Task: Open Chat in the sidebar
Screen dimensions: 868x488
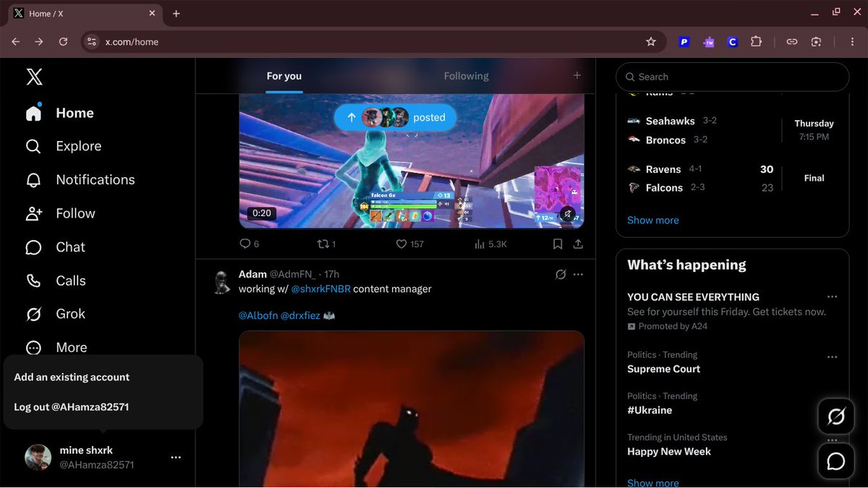Action: [56, 247]
